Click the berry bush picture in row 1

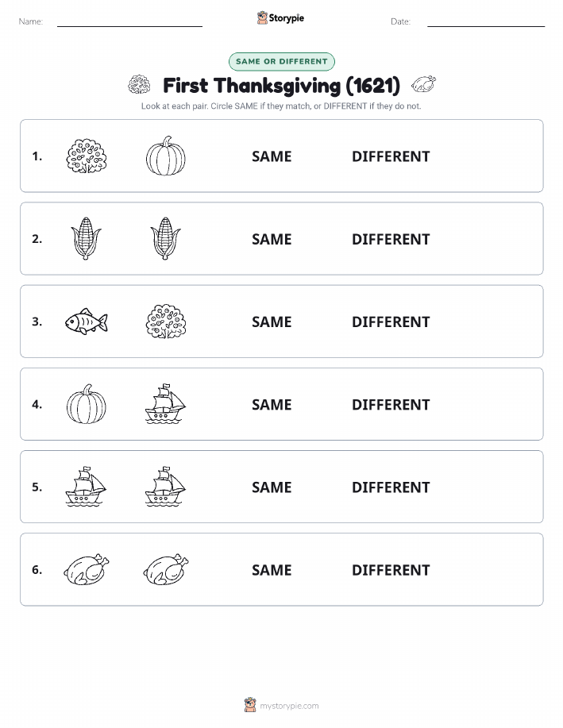point(87,156)
